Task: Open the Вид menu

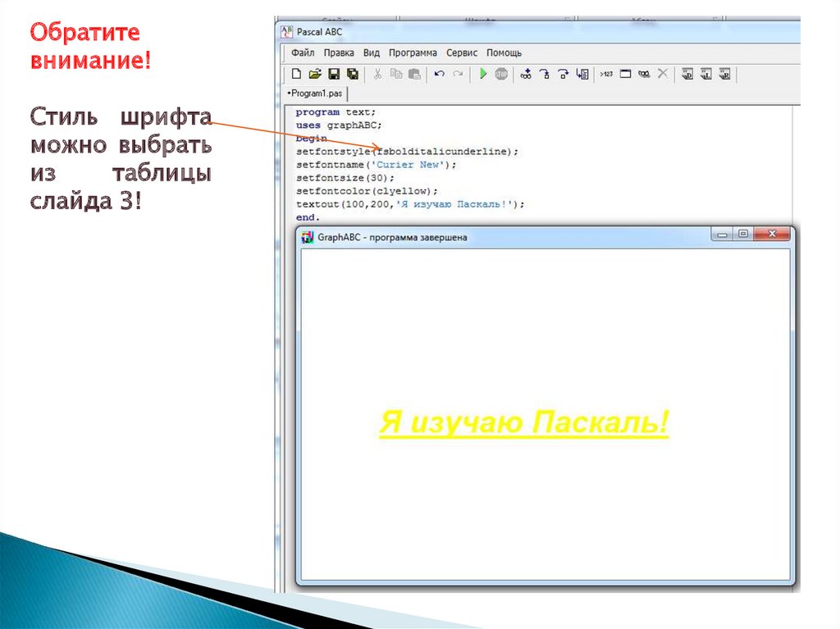Action: tap(372, 52)
